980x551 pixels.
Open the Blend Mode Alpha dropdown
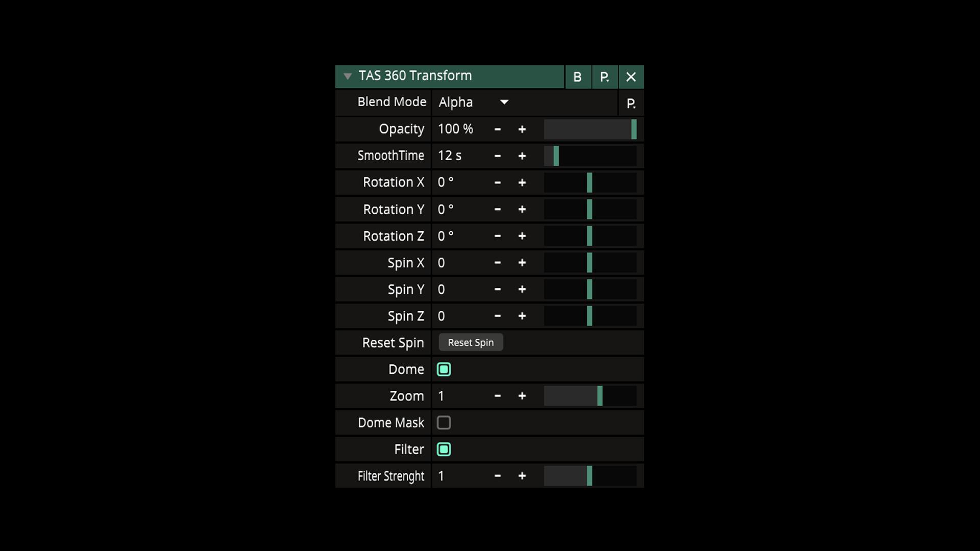click(474, 103)
